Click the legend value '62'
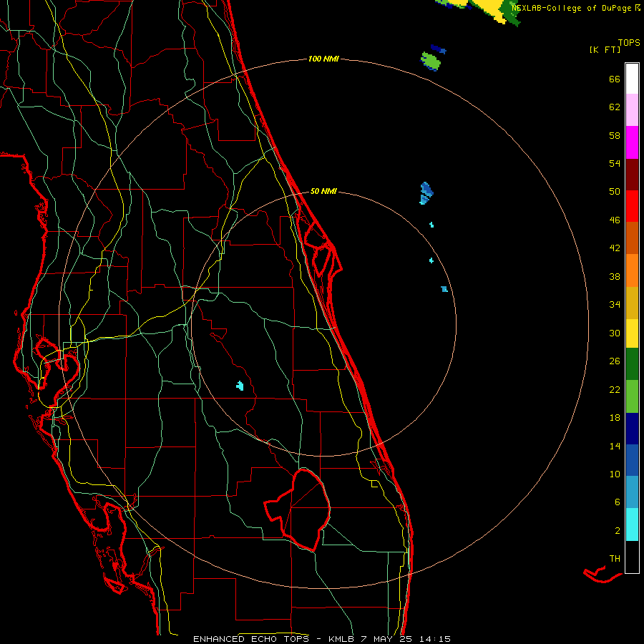Viewport: 644px width, 644px height. click(x=615, y=107)
